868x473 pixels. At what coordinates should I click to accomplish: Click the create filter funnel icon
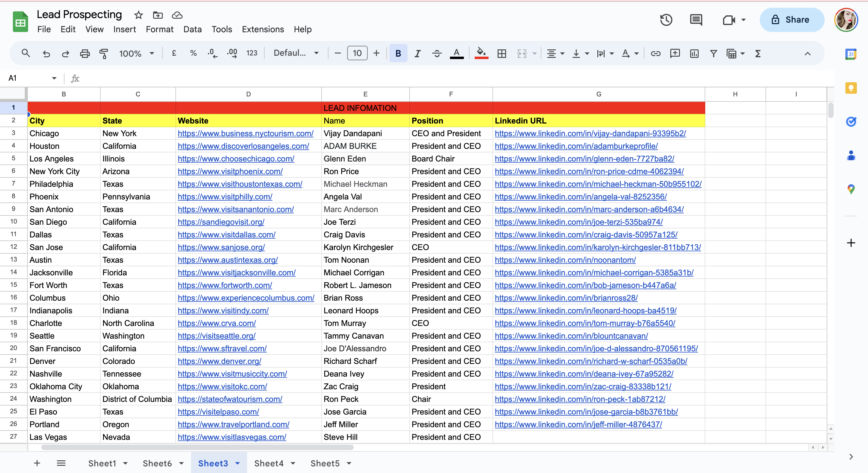pyautogui.click(x=713, y=53)
